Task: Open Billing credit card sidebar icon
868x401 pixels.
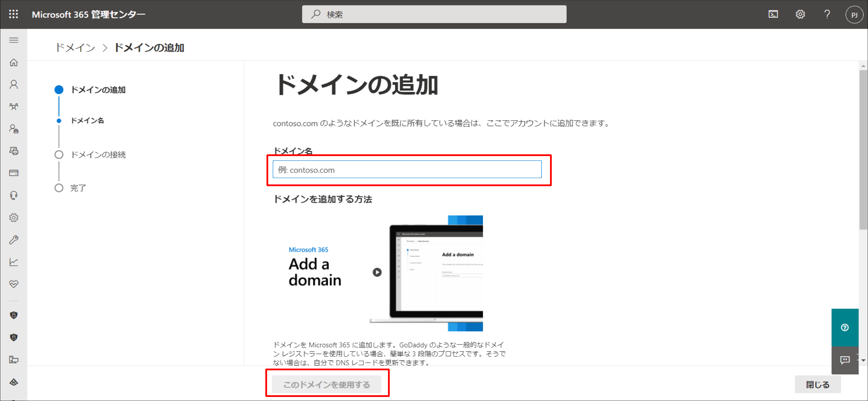Action: click(x=14, y=173)
